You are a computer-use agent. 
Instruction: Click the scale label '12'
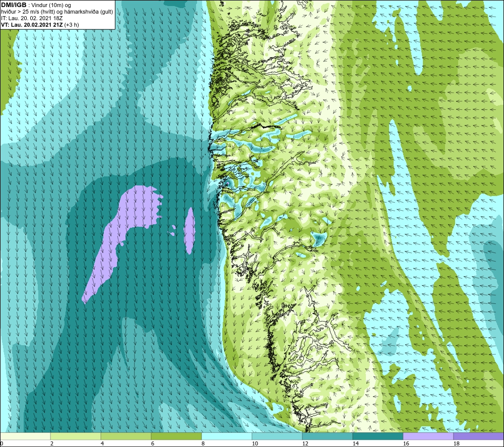305,444
